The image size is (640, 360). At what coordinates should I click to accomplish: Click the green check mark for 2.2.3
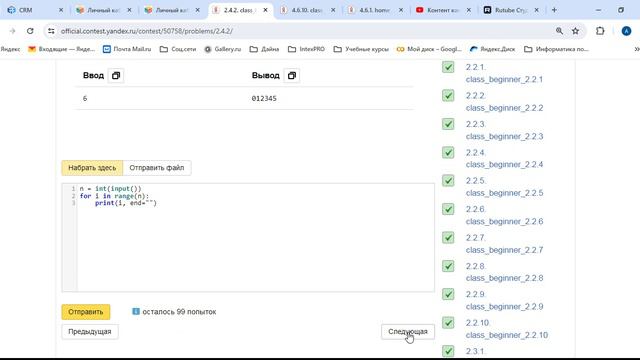click(448, 124)
